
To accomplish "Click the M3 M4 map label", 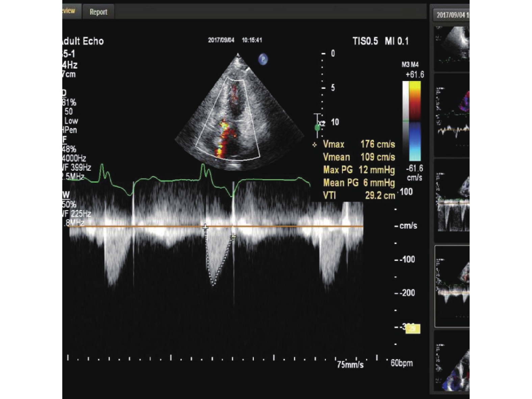I will (x=410, y=65).
